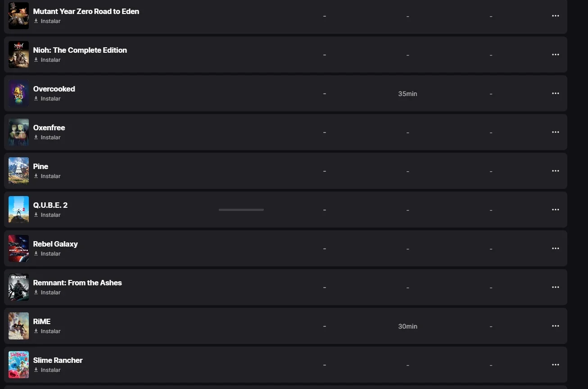Select the Q.U.B.E. 2 cover thumbnail
The height and width of the screenshot is (389, 588).
coord(18,210)
